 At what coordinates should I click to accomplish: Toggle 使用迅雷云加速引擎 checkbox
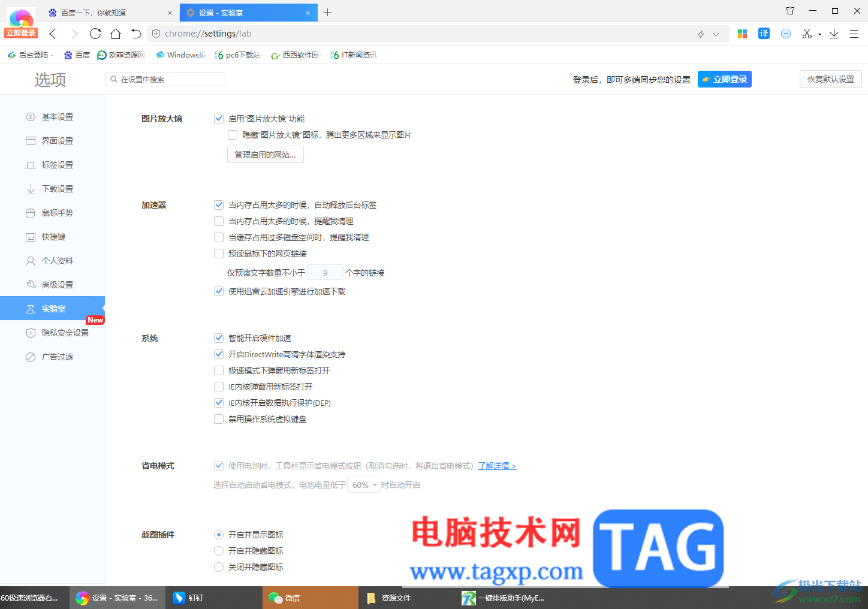(x=219, y=291)
